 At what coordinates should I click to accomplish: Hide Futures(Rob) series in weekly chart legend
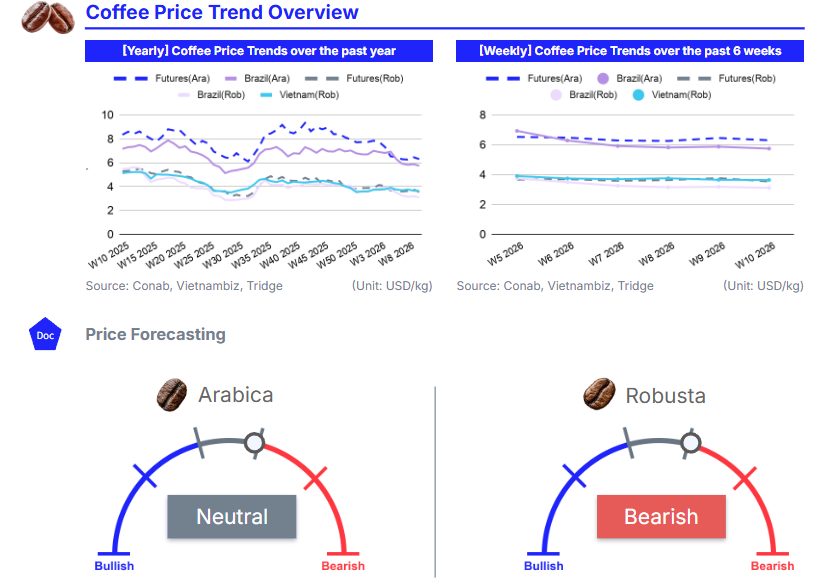734,77
